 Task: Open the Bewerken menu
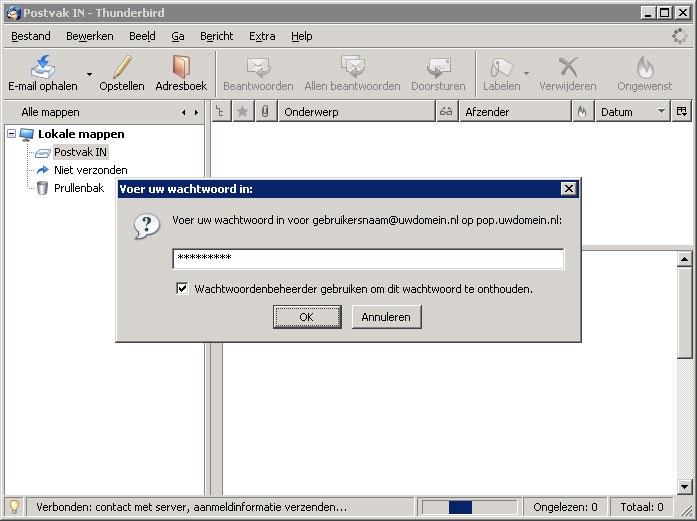pyautogui.click(x=89, y=36)
